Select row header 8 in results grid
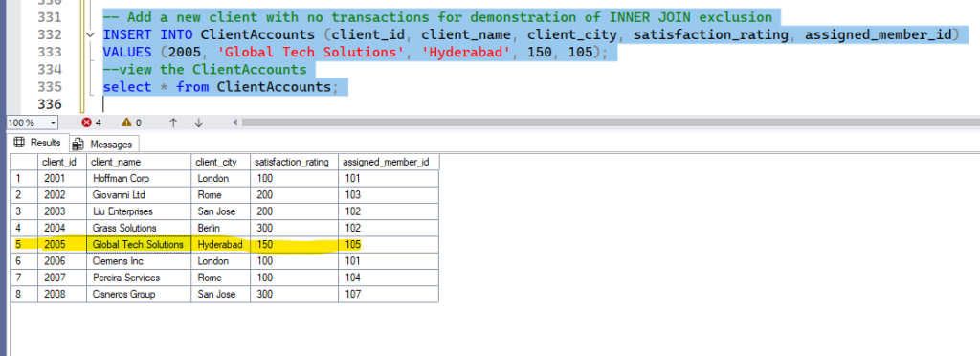The height and width of the screenshot is (356, 980). pyautogui.click(x=24, y=294)
